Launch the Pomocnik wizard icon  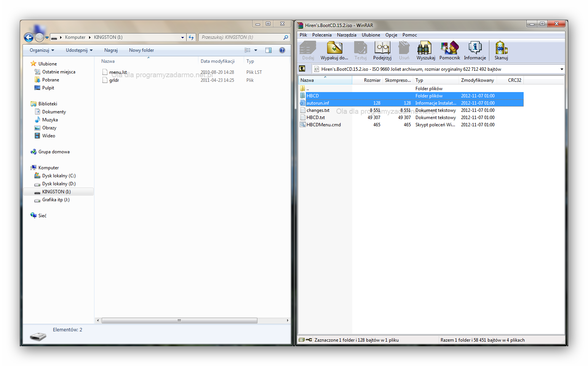(450, 51)
